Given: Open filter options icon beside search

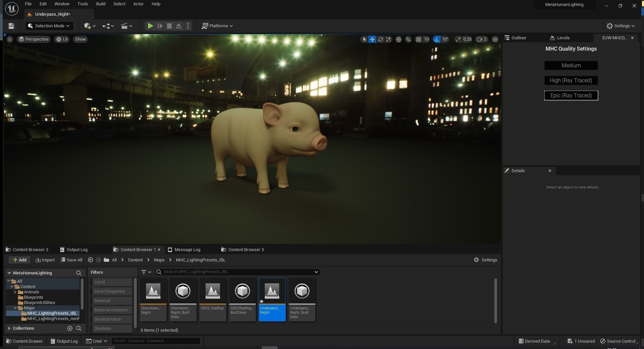Looking at the screenshot, I should [x=146, y=272].
